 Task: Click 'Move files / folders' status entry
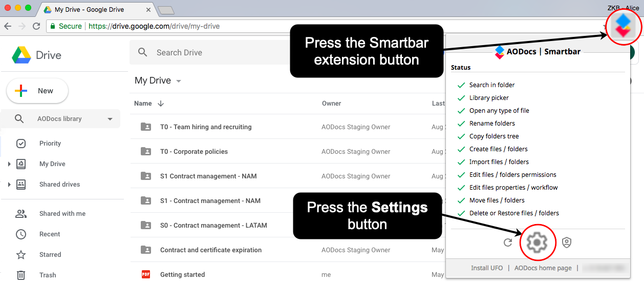pyautogui.click(x=497, y=200)
